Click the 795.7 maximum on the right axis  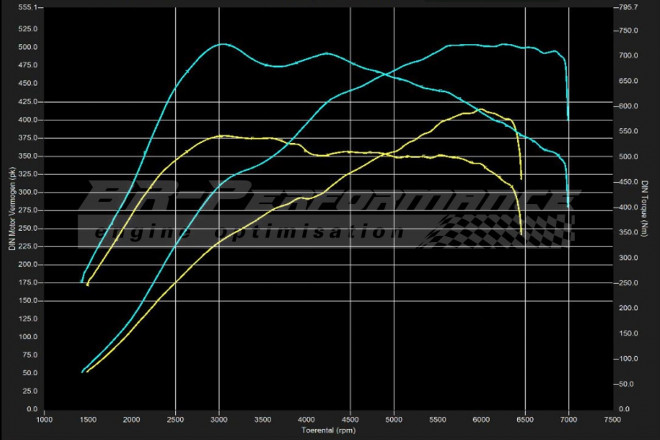click(626, 8)
